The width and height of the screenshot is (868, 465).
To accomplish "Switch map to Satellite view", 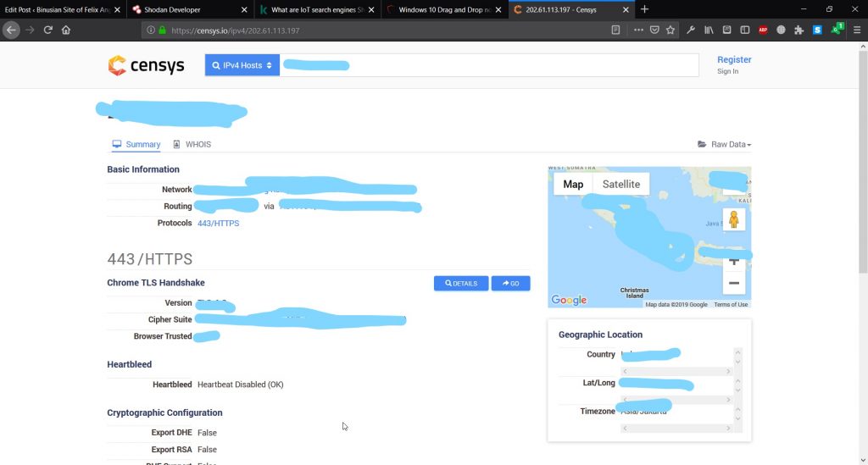I will [620, 184].
